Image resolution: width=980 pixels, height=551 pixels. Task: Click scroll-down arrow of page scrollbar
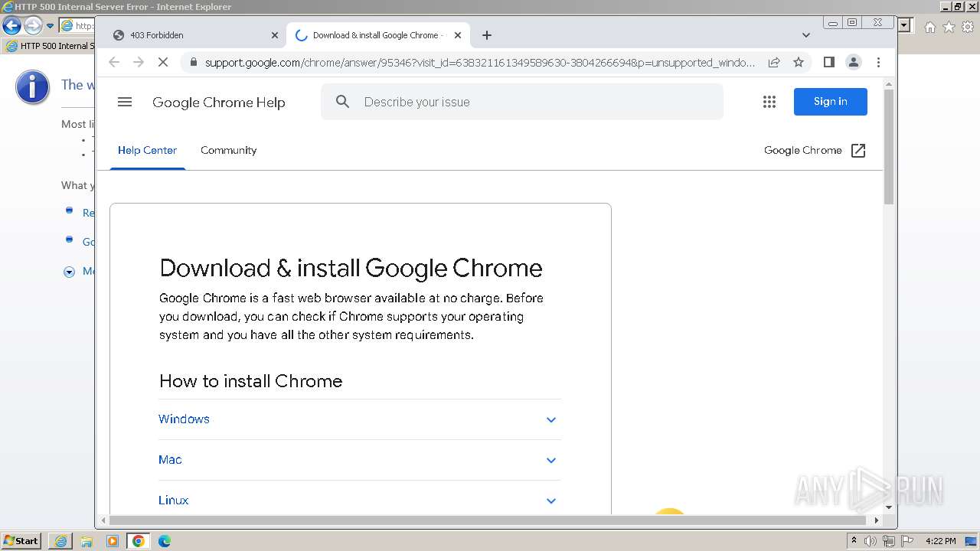tap(889, 507)
